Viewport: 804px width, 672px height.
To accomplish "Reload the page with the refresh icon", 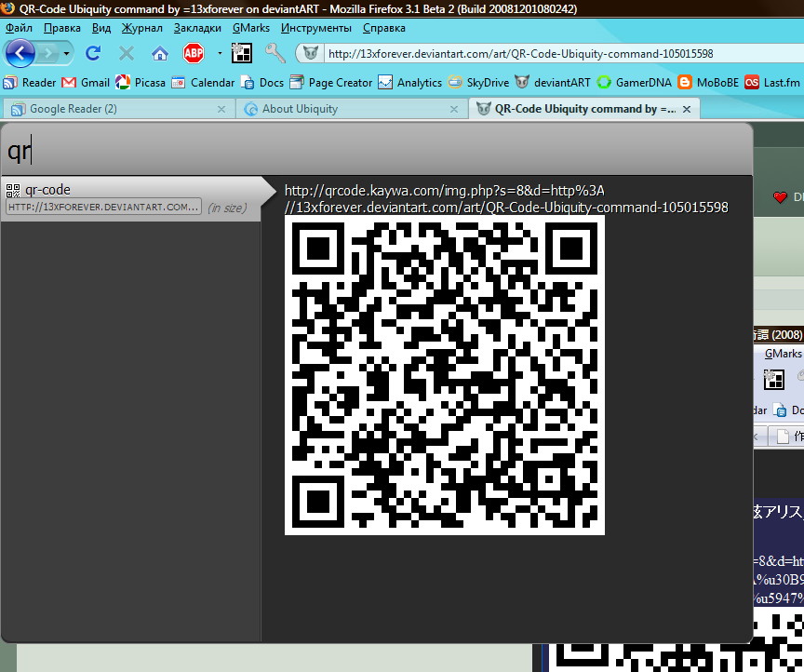I will point(93,53).
